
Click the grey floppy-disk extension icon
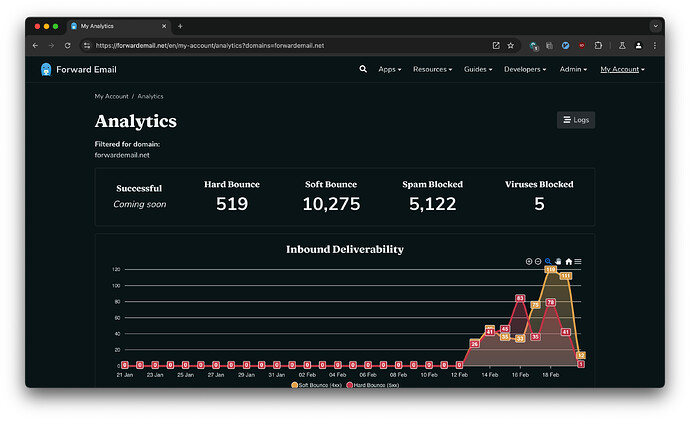(x=549, y=45)
